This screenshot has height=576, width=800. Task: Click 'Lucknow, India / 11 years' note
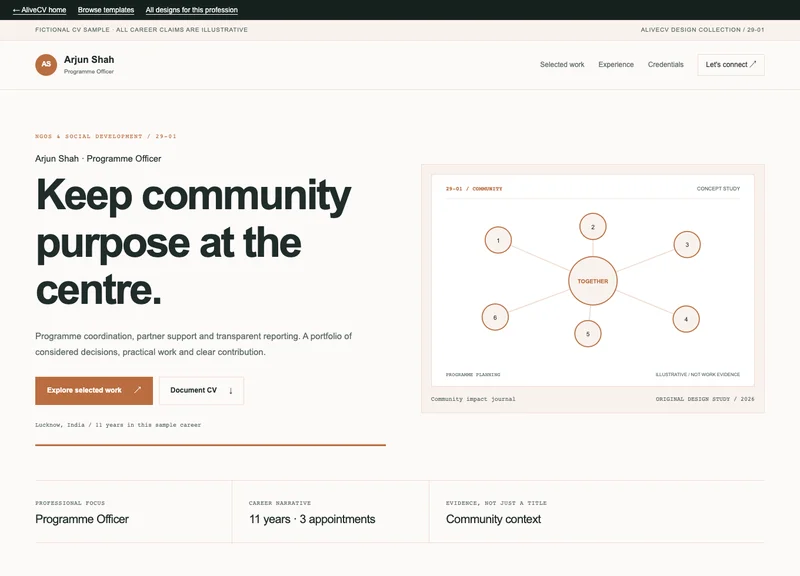pos(118,424)
